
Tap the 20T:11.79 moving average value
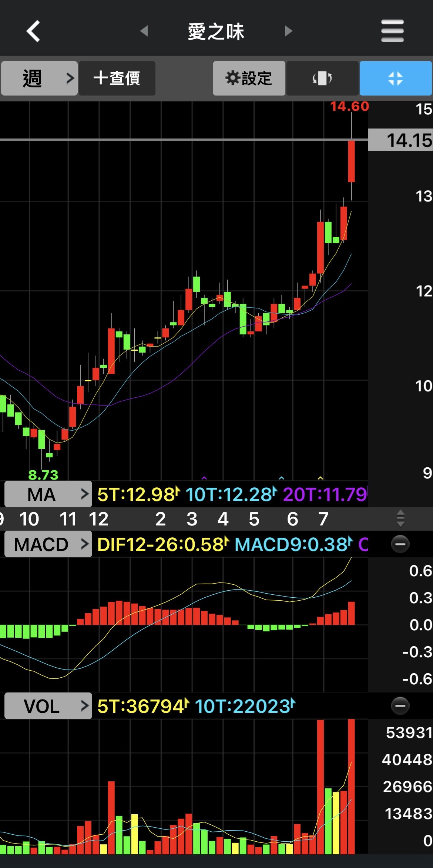[325, 494]
